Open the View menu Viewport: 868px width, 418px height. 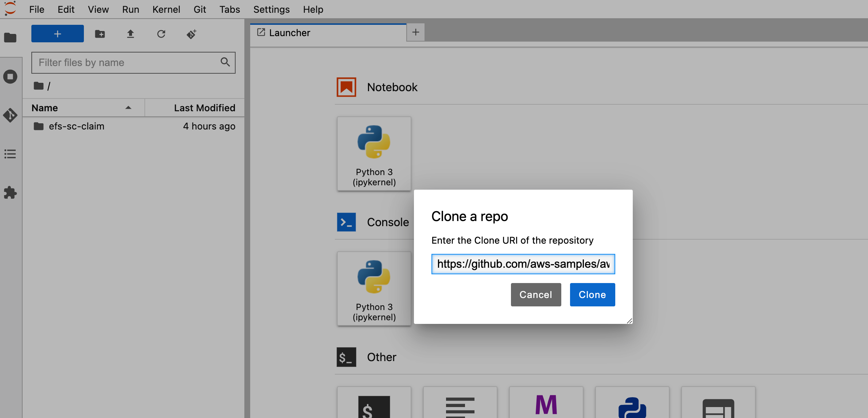coord(98,9)
